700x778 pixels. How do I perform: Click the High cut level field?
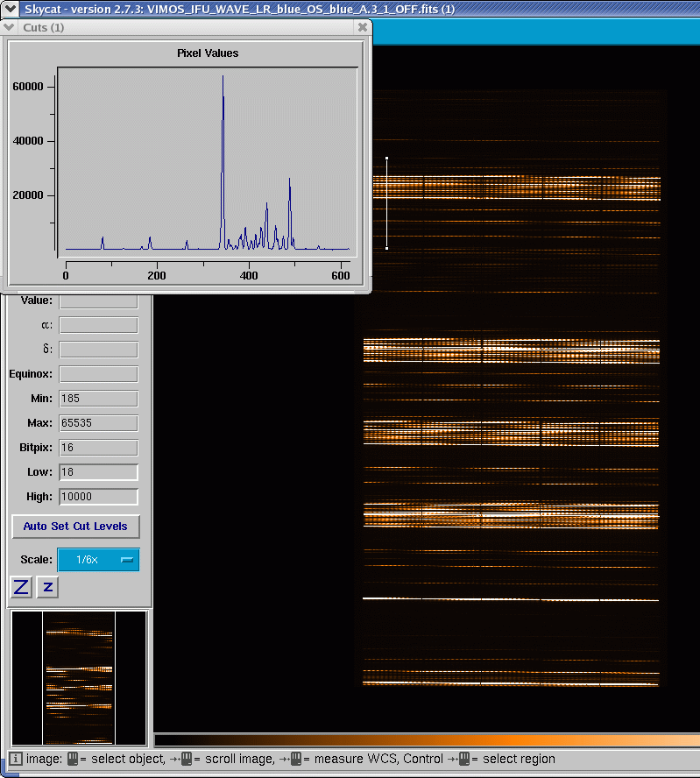tap(98, 497)
